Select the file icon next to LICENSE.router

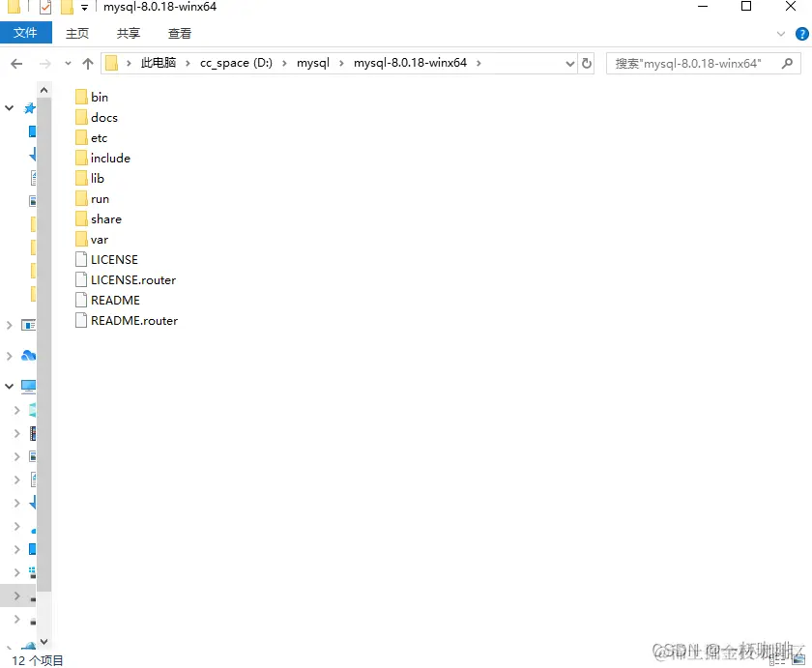[81, 279]
